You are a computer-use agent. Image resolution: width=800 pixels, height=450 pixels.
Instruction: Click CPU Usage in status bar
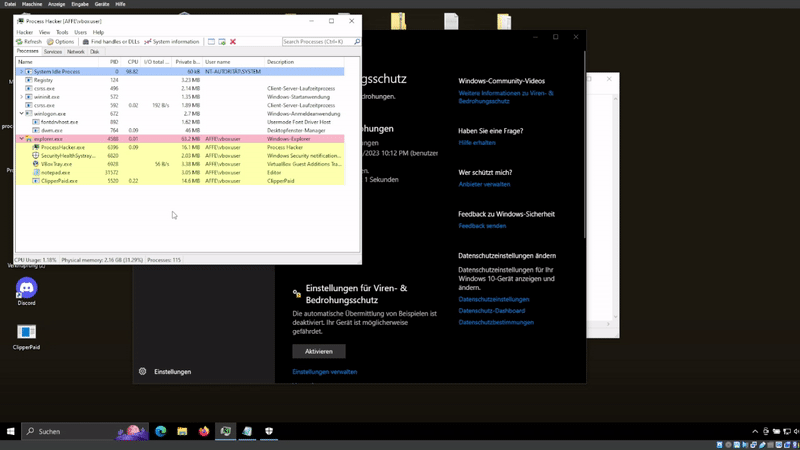coord(36,260)
